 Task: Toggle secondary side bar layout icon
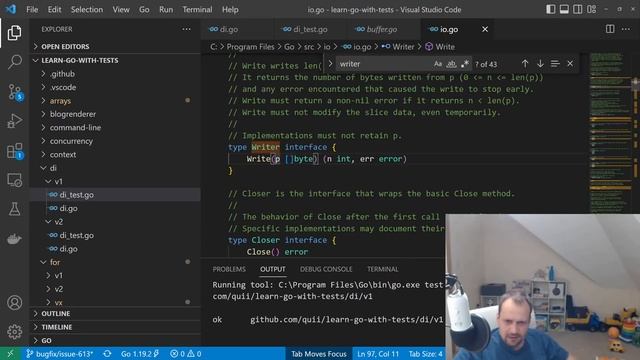[578, 9]
